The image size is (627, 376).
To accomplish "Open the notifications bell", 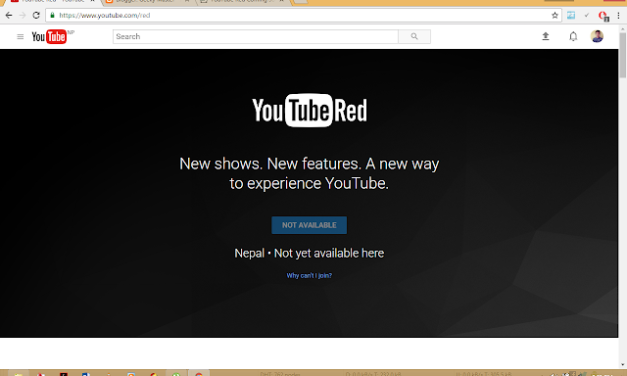I will (573, 36).
